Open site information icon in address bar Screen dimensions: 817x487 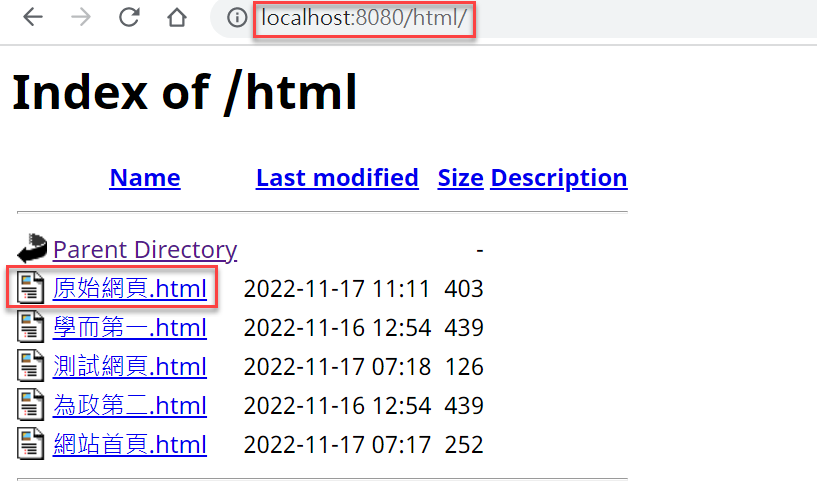[x=237, y=18]
